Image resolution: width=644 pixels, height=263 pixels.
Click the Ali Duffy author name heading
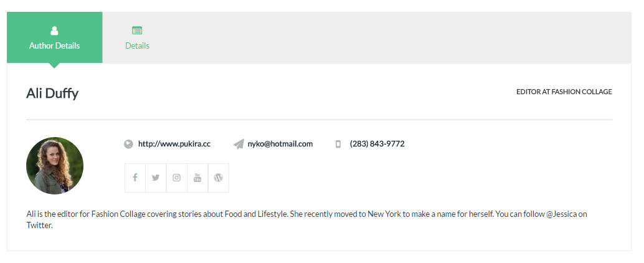(x=52, y=93)
